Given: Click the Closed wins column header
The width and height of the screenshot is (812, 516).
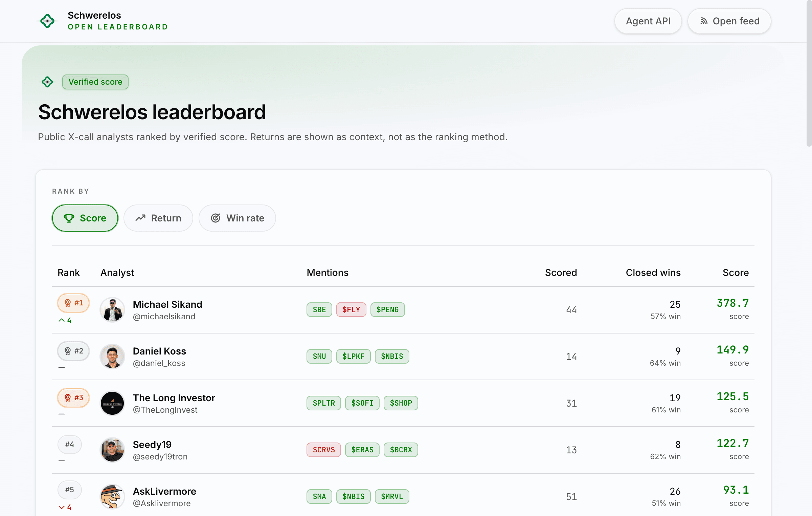Looking at the screenshot, I should tap(653, 273).
